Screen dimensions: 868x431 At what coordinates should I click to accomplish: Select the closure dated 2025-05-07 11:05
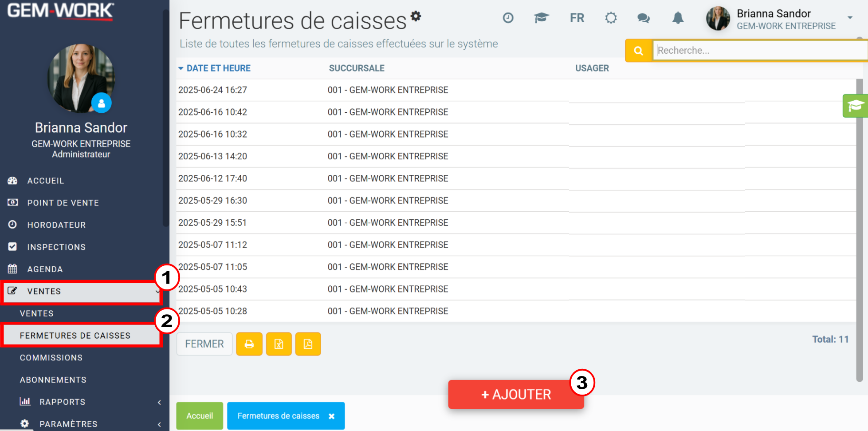[516, 267]
